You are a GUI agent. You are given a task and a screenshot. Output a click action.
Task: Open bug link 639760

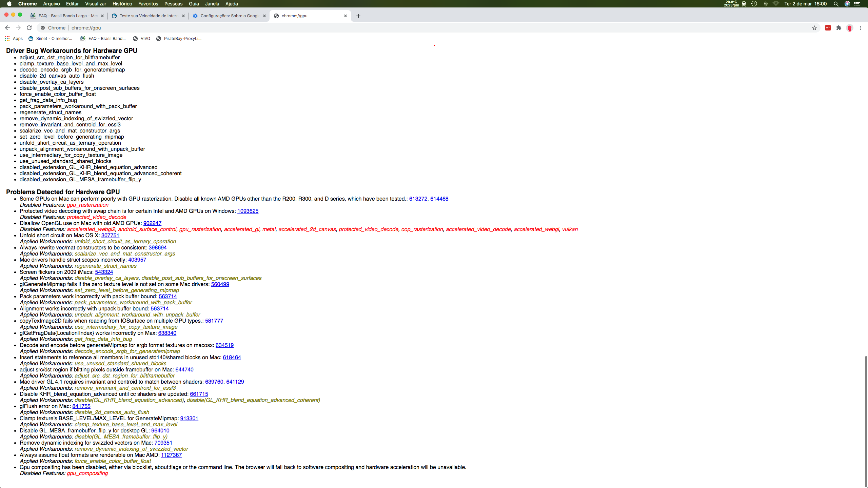point(214,382)
